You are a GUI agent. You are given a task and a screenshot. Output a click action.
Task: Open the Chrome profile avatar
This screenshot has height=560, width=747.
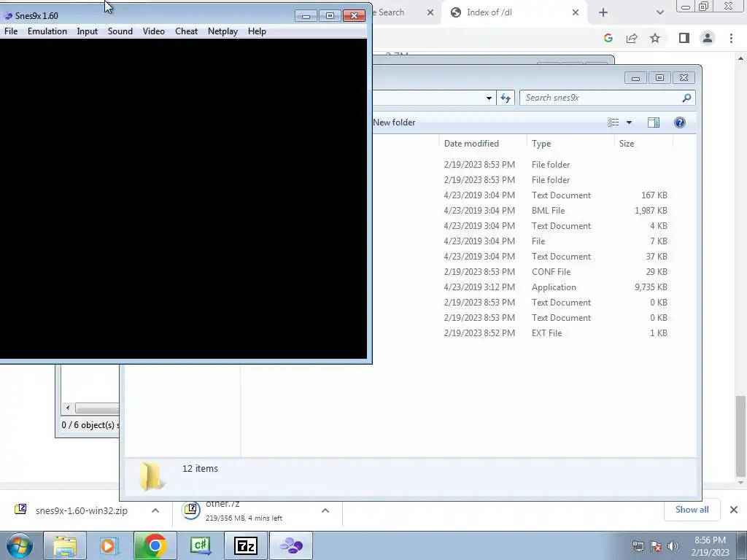pos(708,38)
